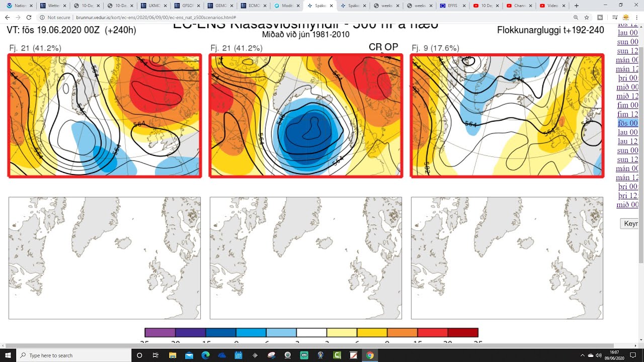
Task: Select the light yellow legend swatch
Action: (342, 332)
